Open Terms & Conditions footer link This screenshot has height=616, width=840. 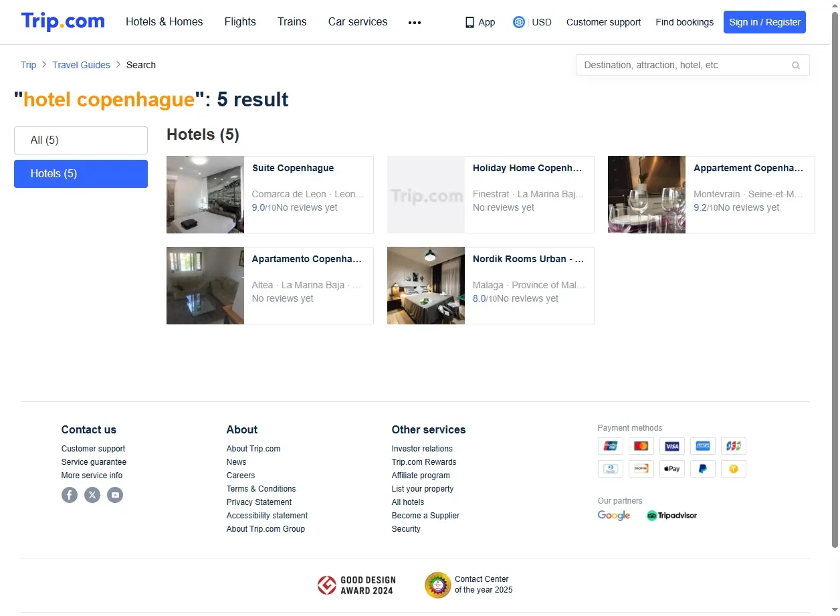click(261, 489)
